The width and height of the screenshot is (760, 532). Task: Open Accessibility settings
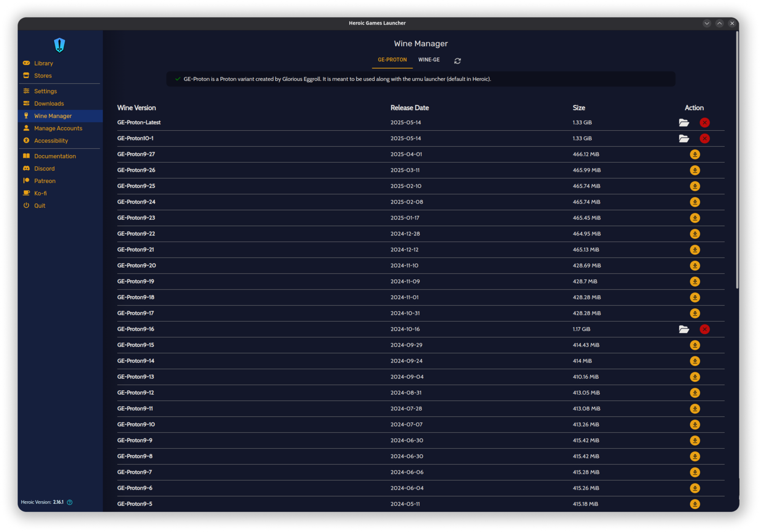coord(60,141)
